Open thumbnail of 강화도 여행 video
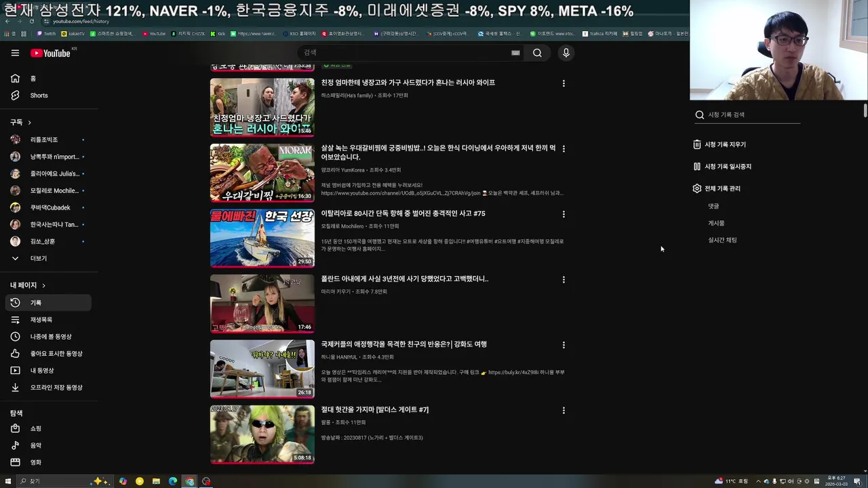This screenshot has width=868, height=488. [x=262, y=369]
